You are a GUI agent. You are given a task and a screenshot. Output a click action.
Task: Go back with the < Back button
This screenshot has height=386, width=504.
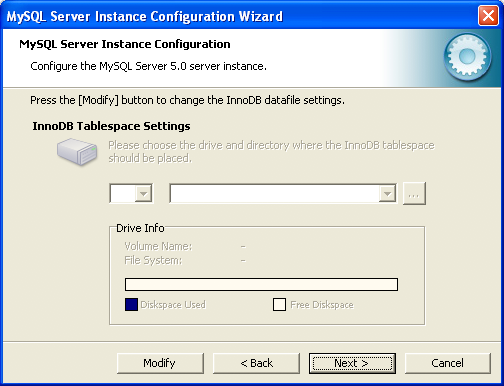pyautogui.click(x=256, y=363)
